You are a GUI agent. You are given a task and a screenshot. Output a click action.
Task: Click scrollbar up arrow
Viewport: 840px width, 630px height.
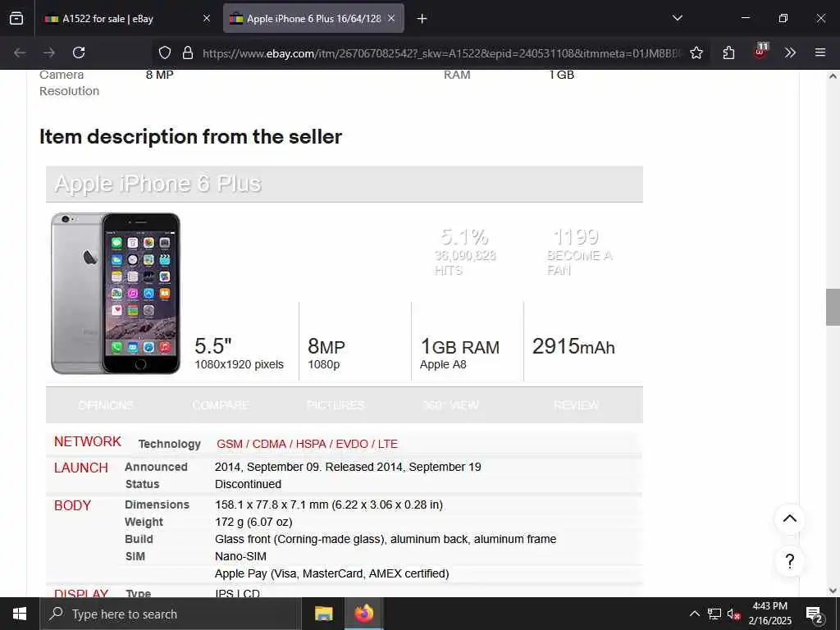[x=833, y=76]
